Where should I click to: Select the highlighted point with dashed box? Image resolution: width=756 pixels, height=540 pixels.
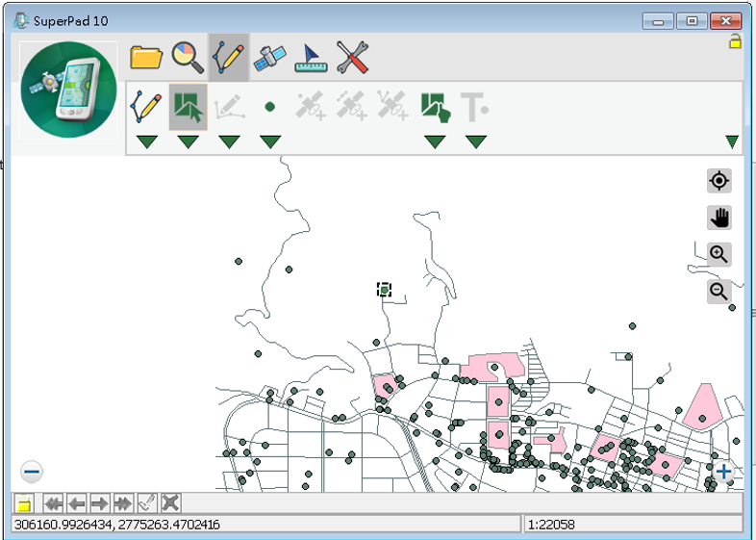pyautogui.click(x=384, y=290)
